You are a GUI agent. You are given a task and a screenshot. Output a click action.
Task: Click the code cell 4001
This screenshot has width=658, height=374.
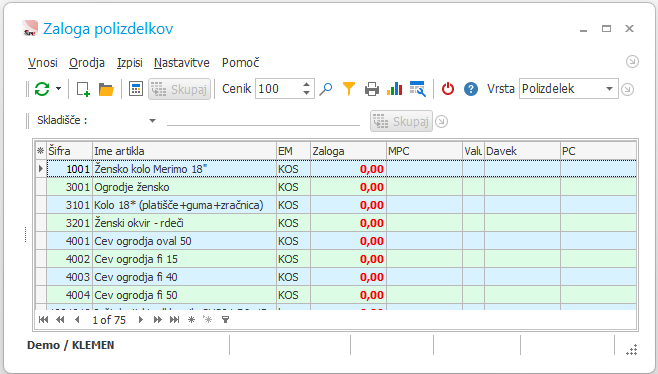(69, 241)
